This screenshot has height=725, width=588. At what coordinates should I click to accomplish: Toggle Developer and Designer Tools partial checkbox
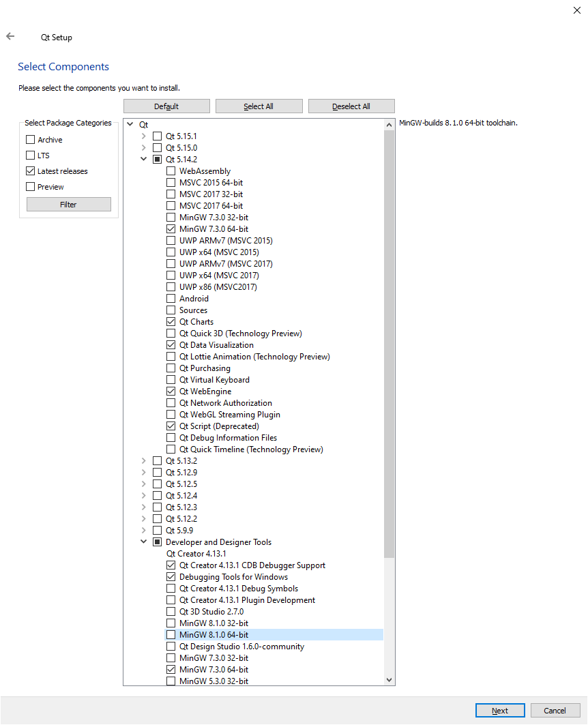[x=157, y=542]
